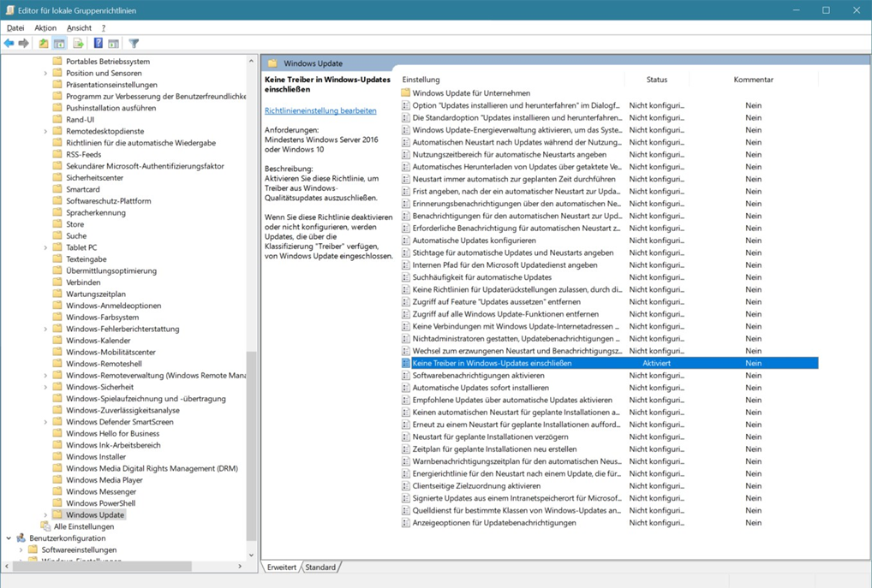Viewport: 872px width, 588px height.
Task: Click the filter funnel toolbar icon
Action: (x=134, y=44)
